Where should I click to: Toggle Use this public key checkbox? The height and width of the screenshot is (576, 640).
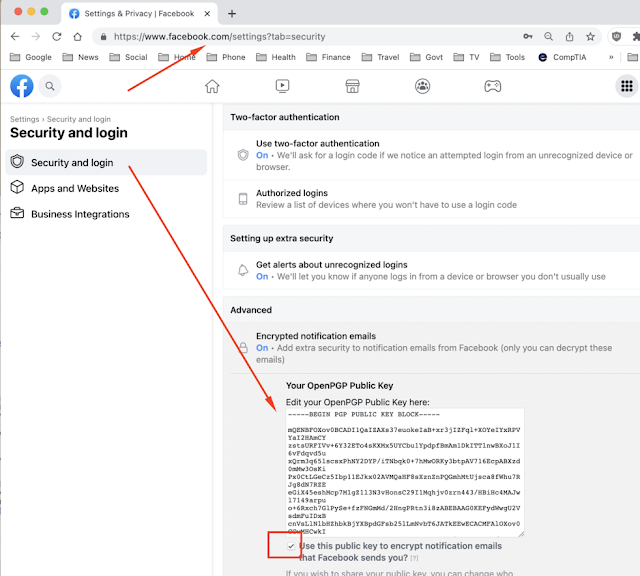point(291,546)
